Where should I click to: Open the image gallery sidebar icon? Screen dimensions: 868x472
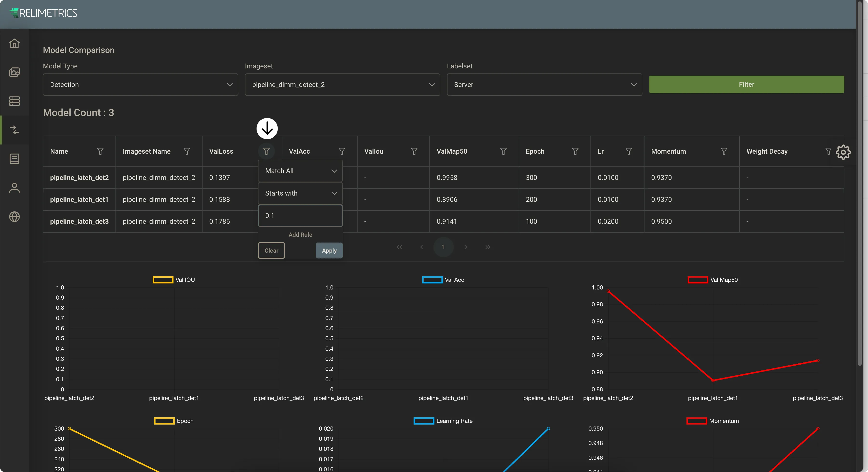[14, 72]
